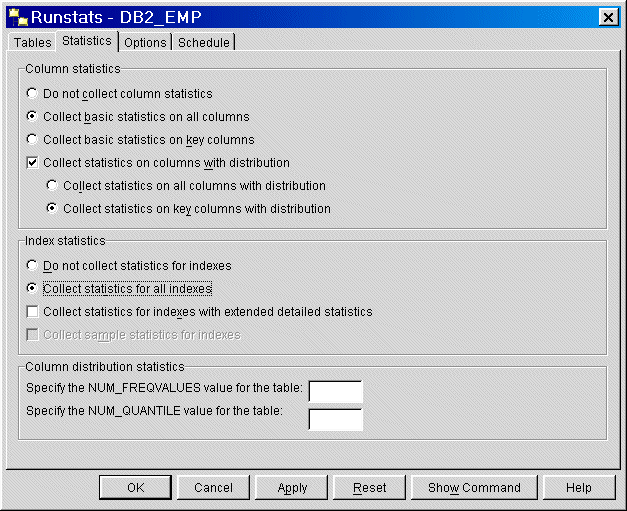627x511 pixels.
Task: Click the NUM_FREQVALUES input field
Action: (x=335, y=391)
